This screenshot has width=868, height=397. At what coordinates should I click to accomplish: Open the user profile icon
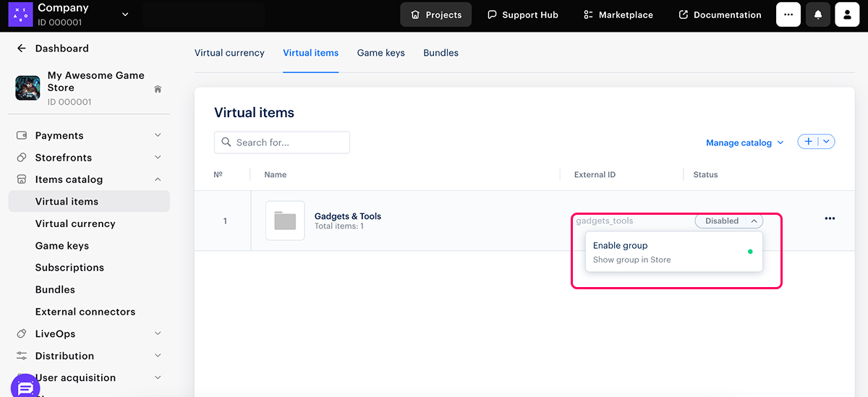click(x=847, y=14)
